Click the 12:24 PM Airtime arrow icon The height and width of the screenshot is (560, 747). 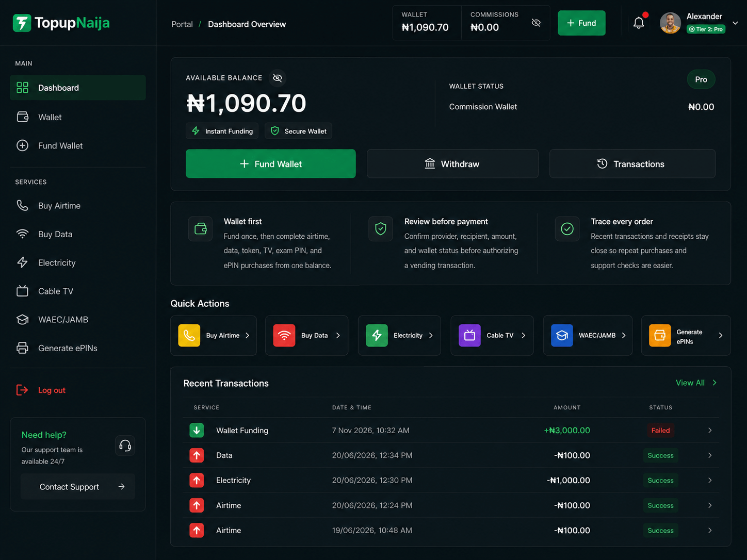197,505
